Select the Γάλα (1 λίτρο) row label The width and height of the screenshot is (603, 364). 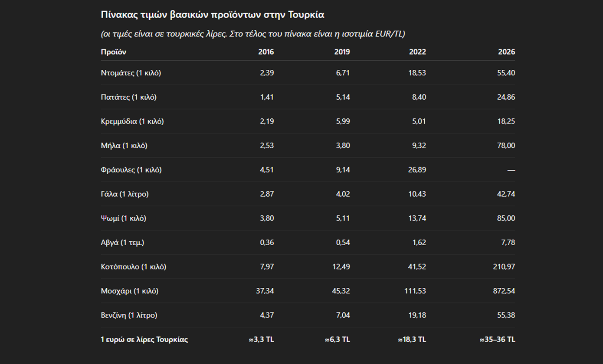tap(125, 194)
